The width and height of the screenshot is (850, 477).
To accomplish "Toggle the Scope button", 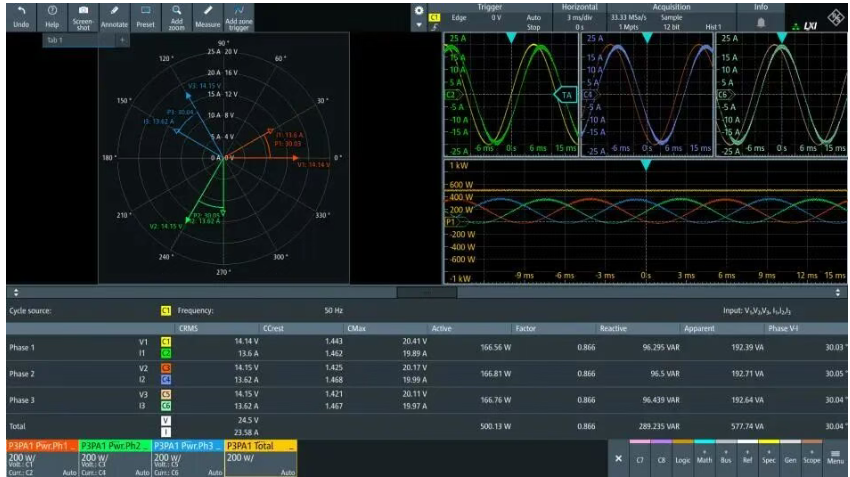I will click(x=812, y=459).
